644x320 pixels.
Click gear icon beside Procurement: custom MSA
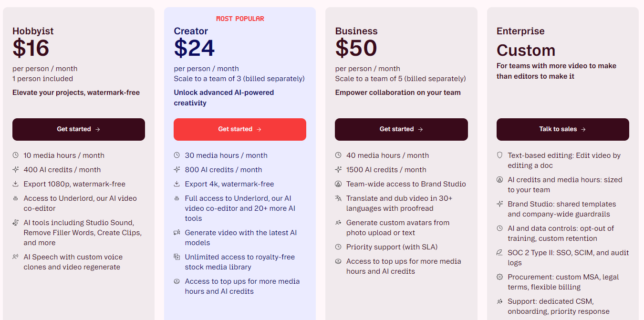click(x=500, y=277)
